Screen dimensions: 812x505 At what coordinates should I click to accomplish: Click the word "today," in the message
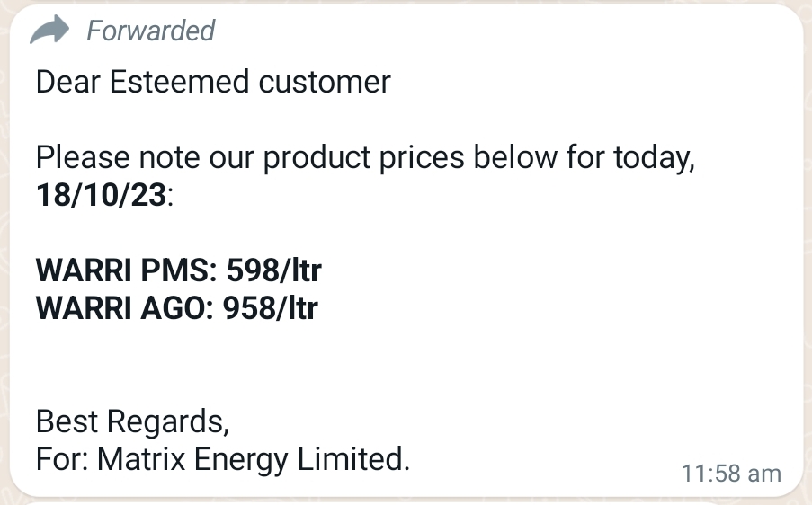click(x=655, y=159)
